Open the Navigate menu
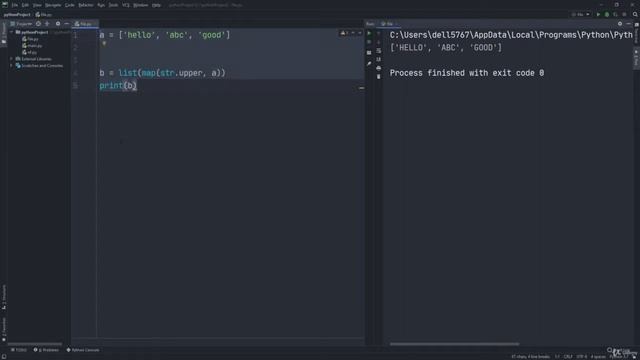The width and height of the screenshot is (640, 360). tap(53, 5)
